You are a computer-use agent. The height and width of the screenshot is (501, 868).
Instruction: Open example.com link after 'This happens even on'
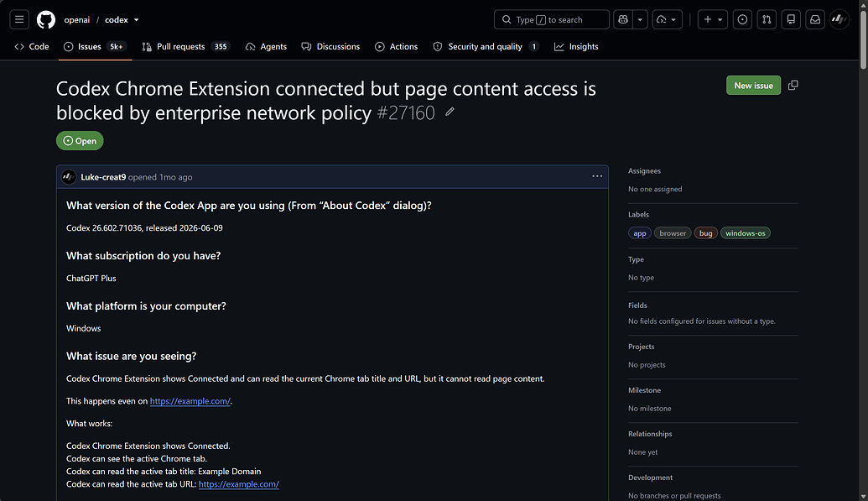click(190, 401)
